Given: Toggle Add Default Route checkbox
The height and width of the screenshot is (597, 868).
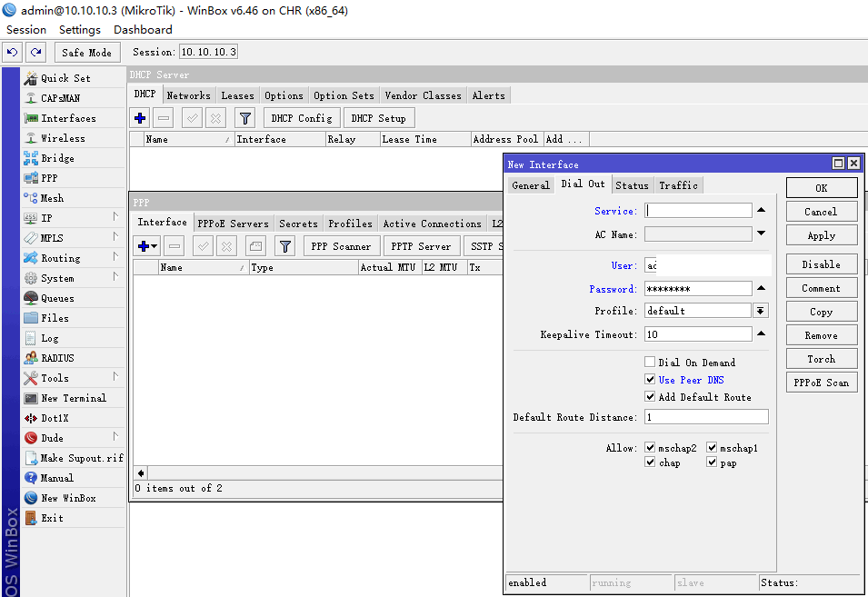Looking at the screenshot, I should [650, 397].
